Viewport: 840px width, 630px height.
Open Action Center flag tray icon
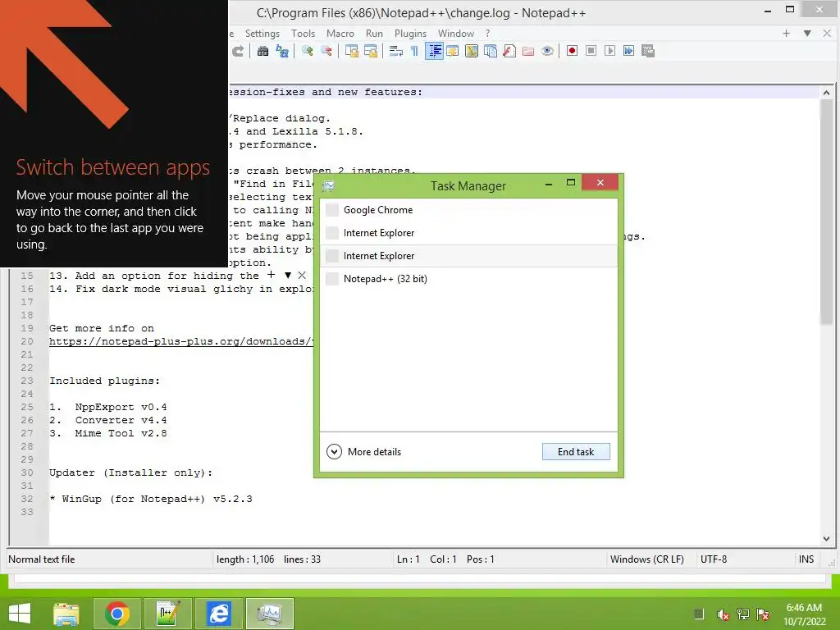click(763, 614)
